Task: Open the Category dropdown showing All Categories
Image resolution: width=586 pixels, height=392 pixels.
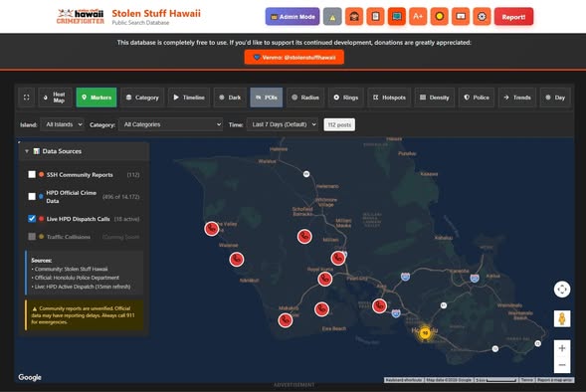Action: point(170,124)
